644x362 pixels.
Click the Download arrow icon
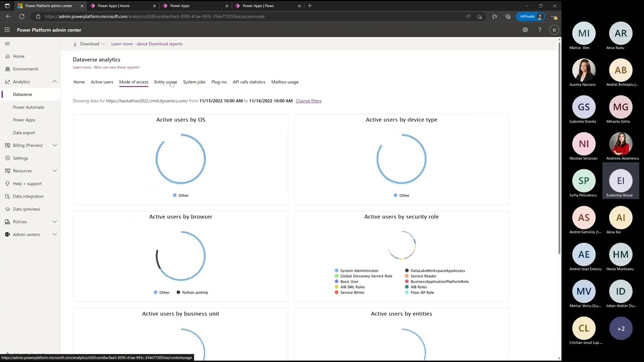pos(75,44)
